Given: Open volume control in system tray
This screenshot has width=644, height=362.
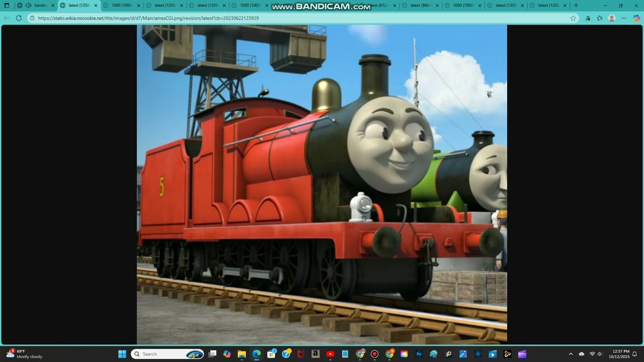Looking at the screenshot, I should point(600,354).
